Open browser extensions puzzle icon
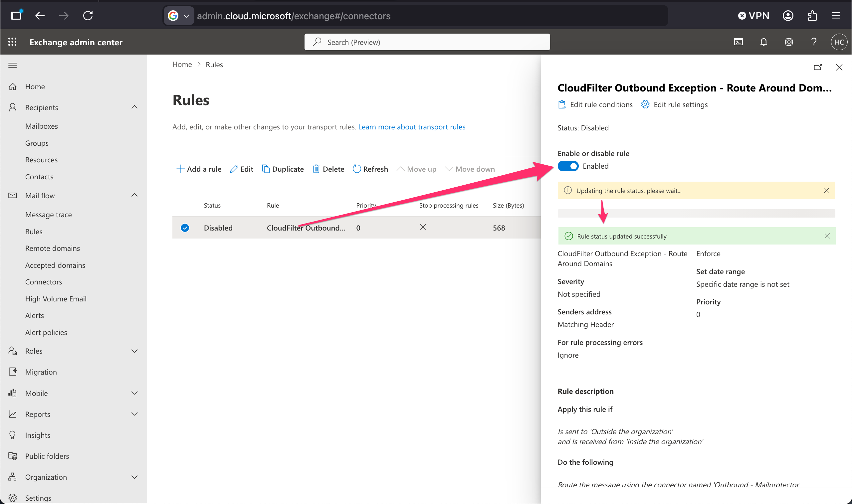Viewport: 852px width, 504px height. (x=812, y=16)
